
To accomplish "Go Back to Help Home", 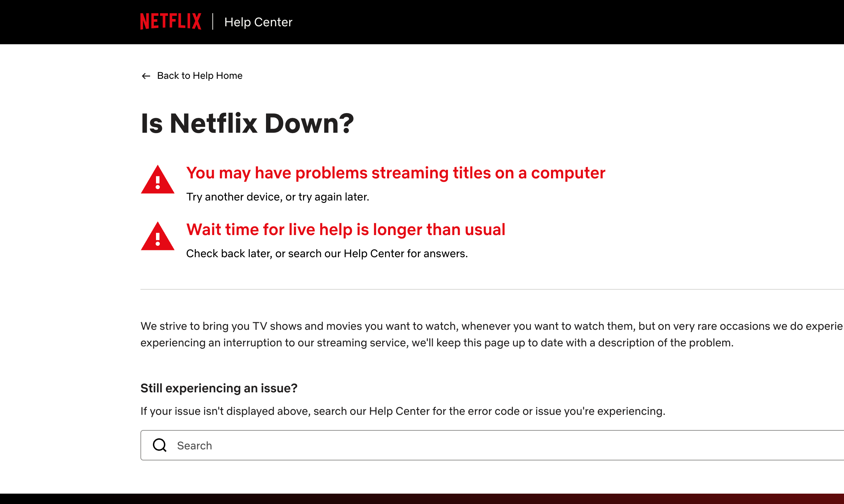I will click(x=200, y=76).
